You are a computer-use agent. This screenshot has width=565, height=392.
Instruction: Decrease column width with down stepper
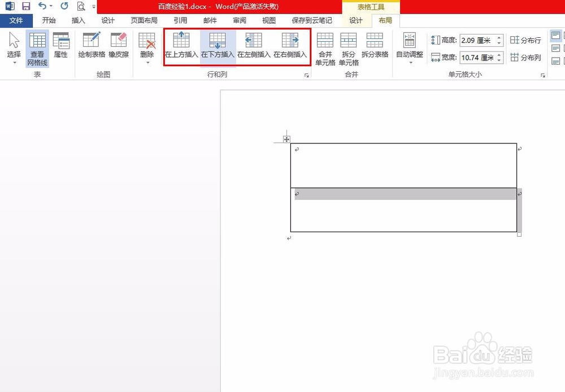point(499,60)
